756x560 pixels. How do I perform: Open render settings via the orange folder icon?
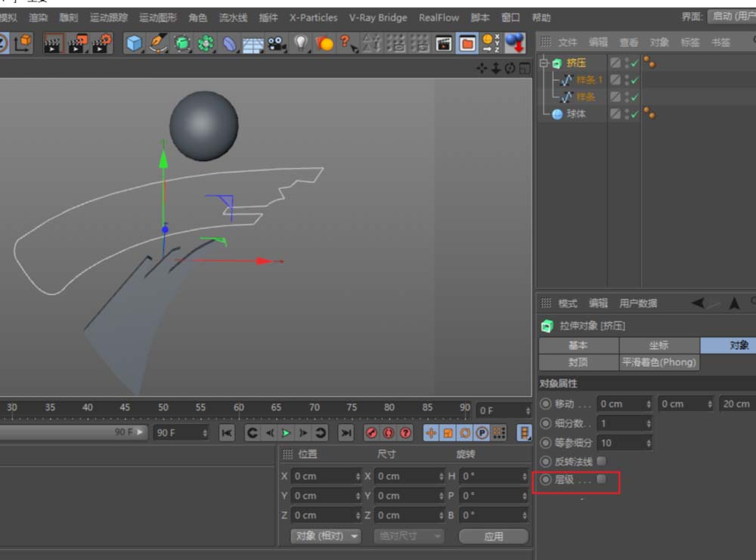(x=466, y=45)
